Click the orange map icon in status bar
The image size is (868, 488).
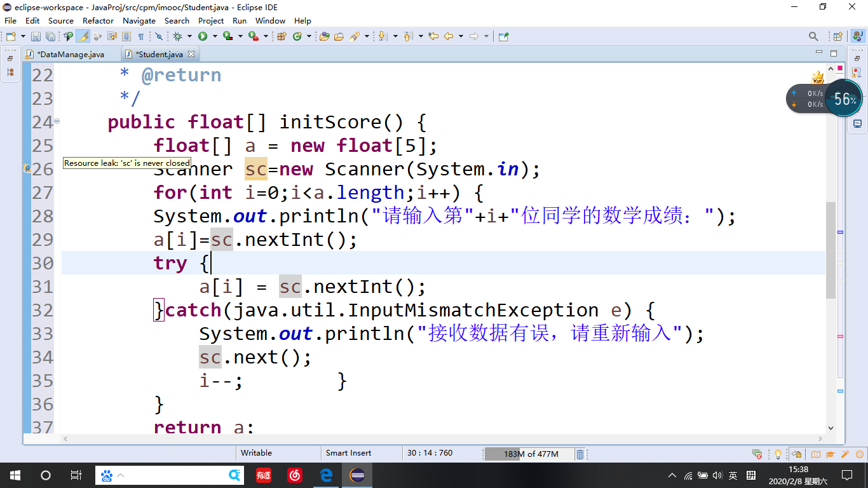click(x=816, y=454)
